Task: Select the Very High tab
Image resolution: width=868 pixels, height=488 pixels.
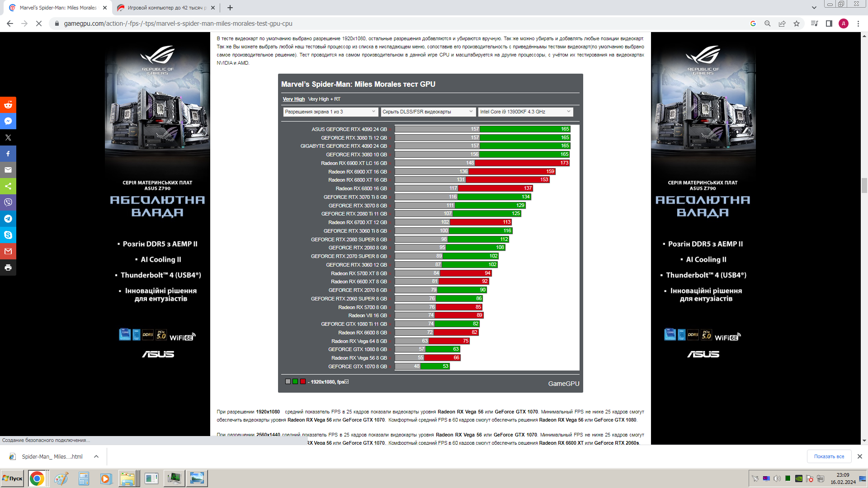Action: tap(293, 99)
